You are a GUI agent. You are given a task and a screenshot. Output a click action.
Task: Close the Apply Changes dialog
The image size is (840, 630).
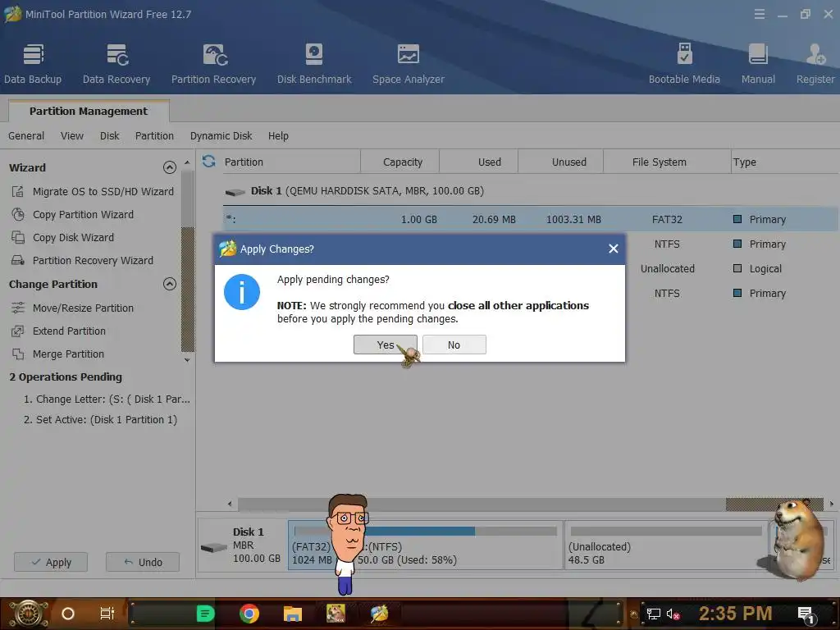[x=614, y=249]
